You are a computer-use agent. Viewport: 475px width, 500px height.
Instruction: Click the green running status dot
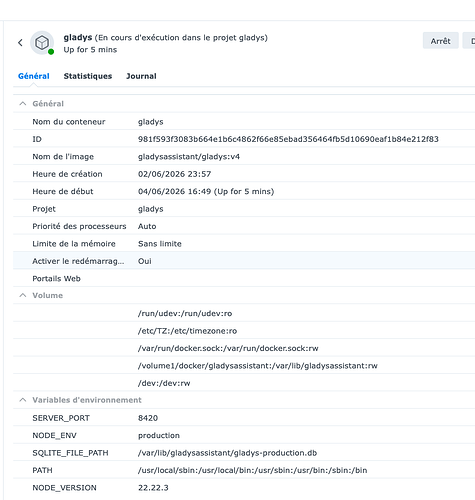pyautogui.click(x=51, y=52)
